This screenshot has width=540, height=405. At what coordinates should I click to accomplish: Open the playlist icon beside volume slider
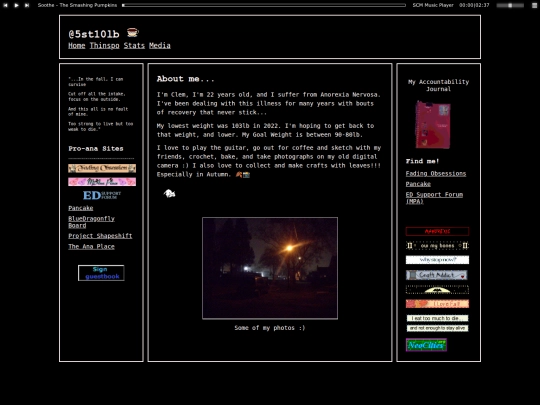click(534, 5)
